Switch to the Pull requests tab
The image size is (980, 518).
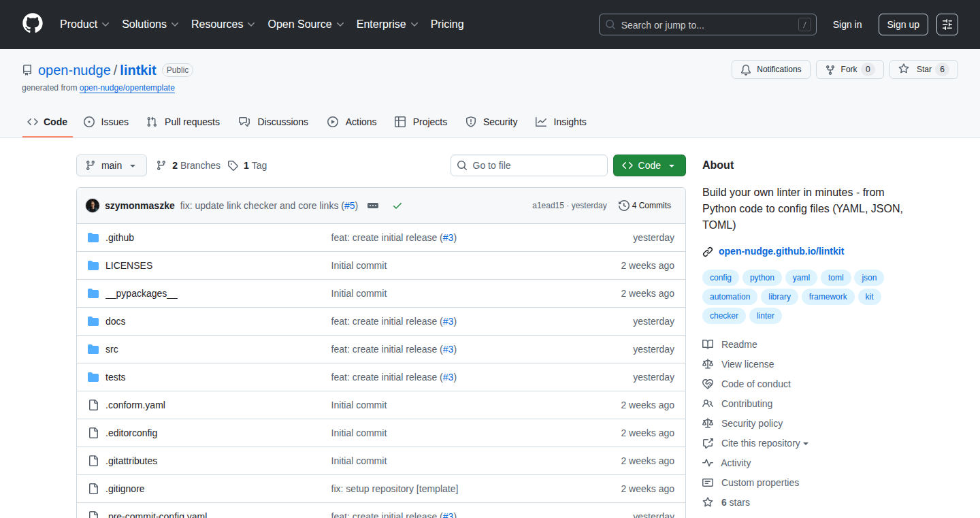183,122
